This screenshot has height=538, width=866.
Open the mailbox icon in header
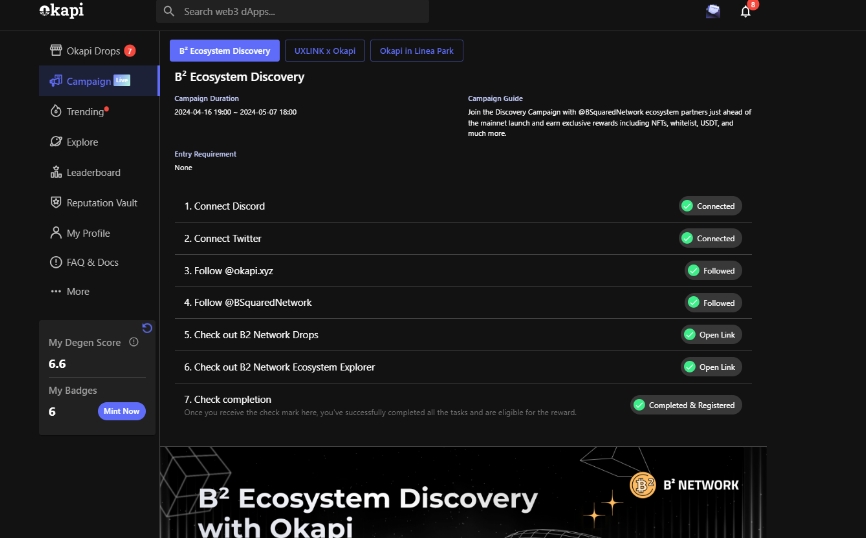click(x=712, y=12)
